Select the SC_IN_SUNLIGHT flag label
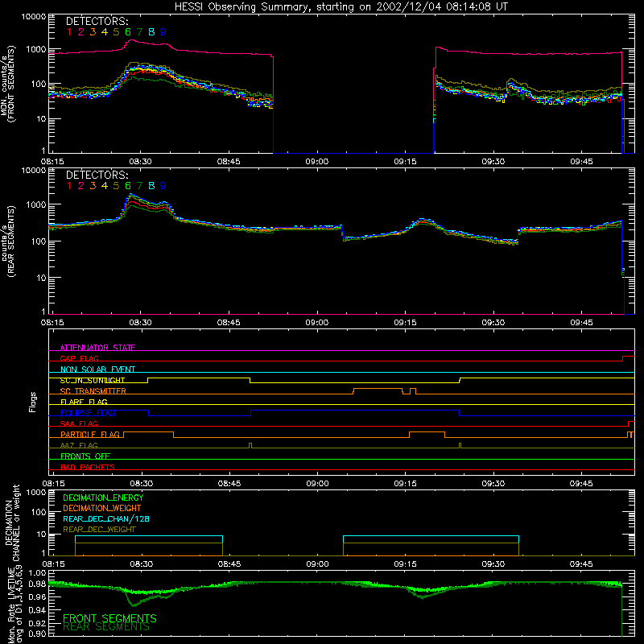Image resolution: width=644 pixels, height=644 pixels. pyautogui.click(x=93, y=380)
